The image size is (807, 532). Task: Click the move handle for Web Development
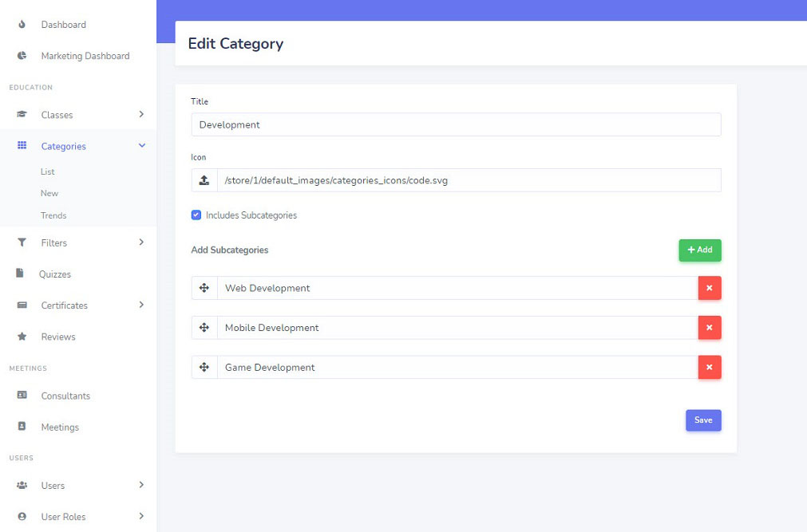pos(204,288)
